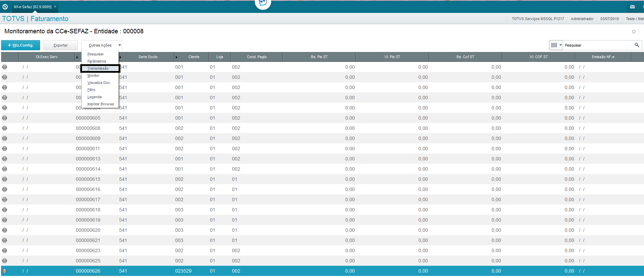Click the date 03/07/2019 in header
644x278 pixels.
coord(610,19)
